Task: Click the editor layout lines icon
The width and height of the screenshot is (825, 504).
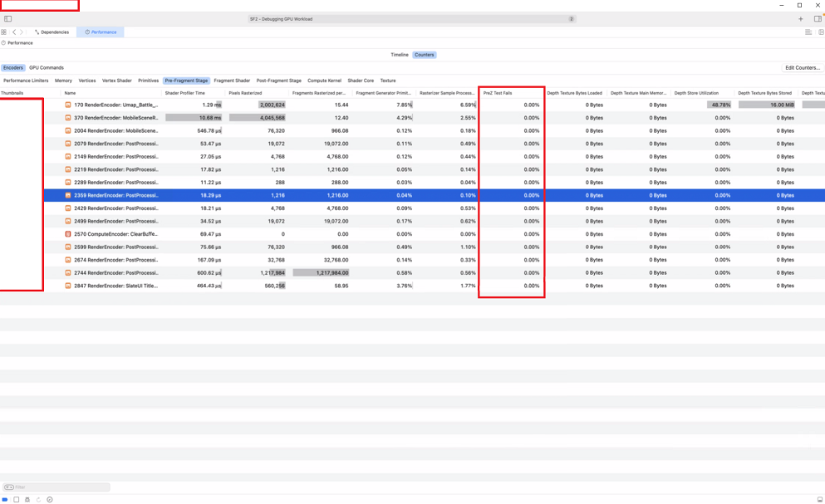Action: [808, 32]
